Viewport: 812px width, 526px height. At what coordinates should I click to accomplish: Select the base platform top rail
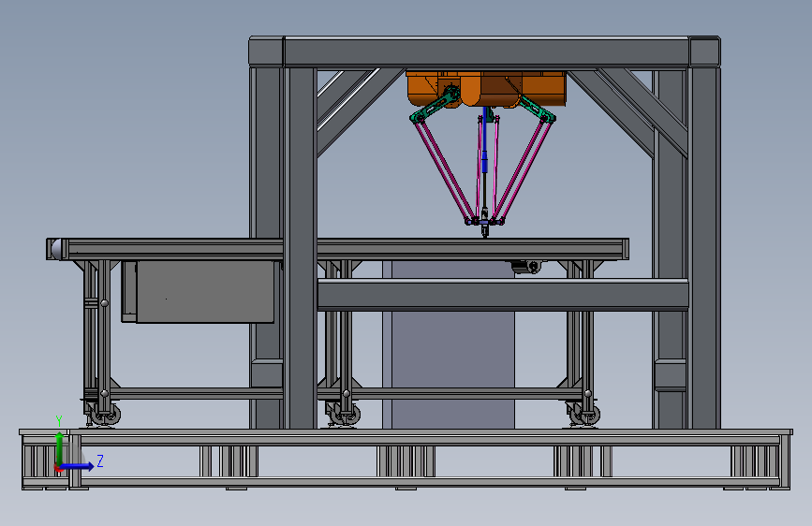coord(406,432)
